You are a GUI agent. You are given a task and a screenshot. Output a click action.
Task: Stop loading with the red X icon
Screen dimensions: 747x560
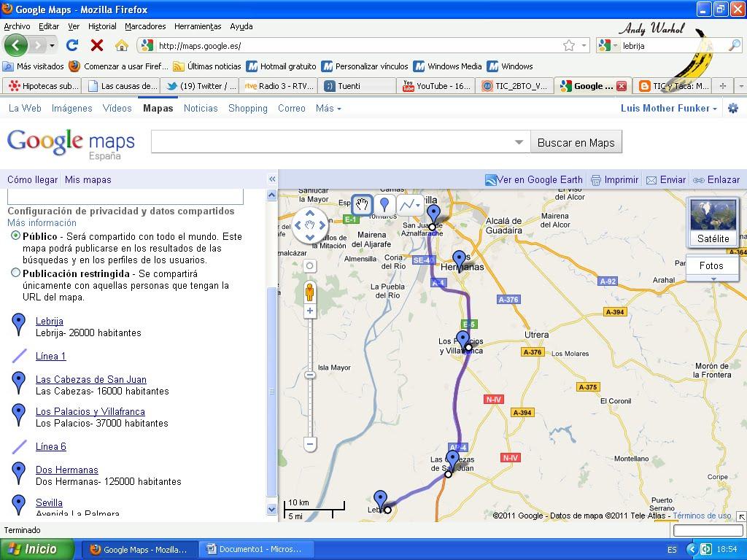tap(97, 45)
